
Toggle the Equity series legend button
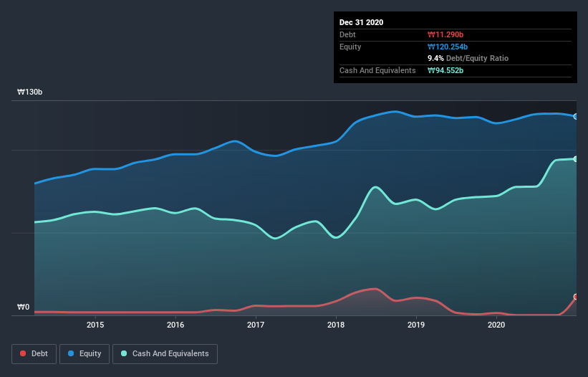tap(85, 354)
